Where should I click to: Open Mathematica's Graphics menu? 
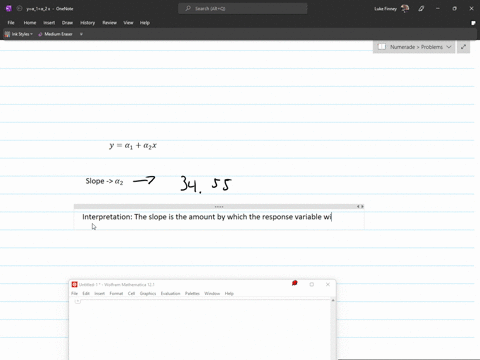(x=148, y=293)
